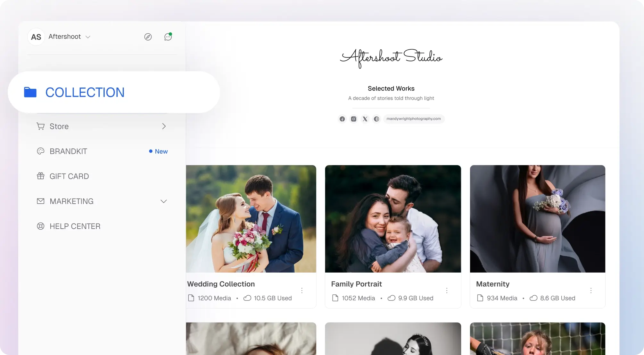The image size is (644, 355).
Task: Open the X social icon
Action: (365, 119)
